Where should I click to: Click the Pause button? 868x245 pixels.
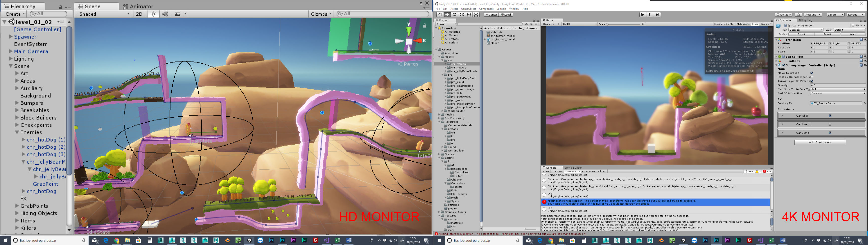[x=650, y=15]
